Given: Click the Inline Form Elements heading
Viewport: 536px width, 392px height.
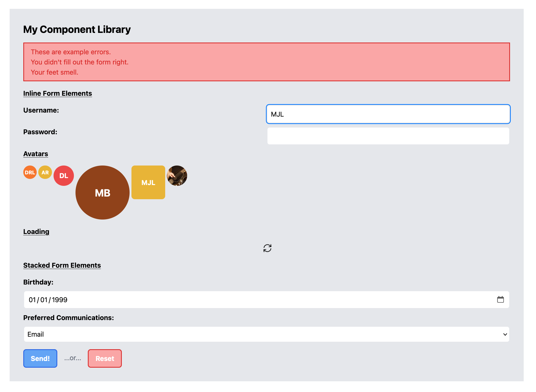Looking at the screenshot, I should pyautogui.click(x=58, y=93).
